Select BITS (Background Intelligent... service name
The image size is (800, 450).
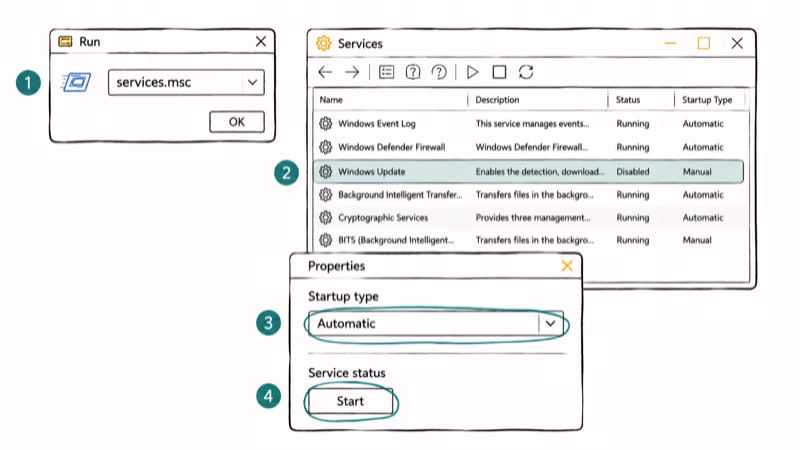[x=396, y=240]
